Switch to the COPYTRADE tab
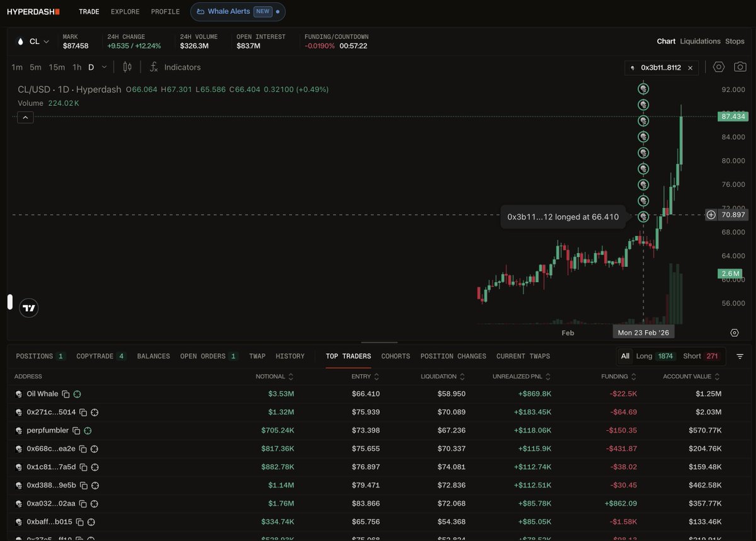Screen dimensions: 756x541 (x=101, y=356)
